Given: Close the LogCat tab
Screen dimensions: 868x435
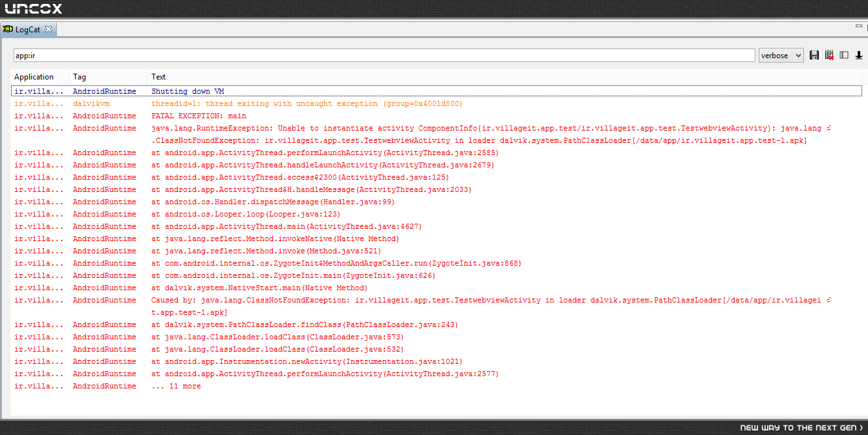Looking at the screenshot, I should click(49, 29).
